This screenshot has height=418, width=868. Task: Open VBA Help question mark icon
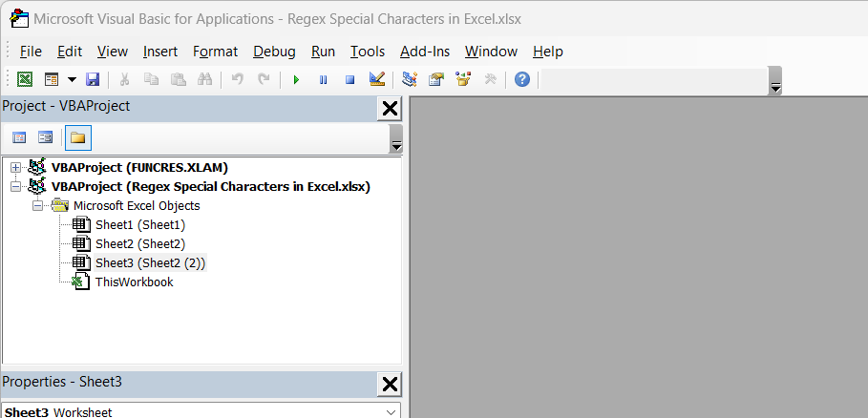pos(522,79)
